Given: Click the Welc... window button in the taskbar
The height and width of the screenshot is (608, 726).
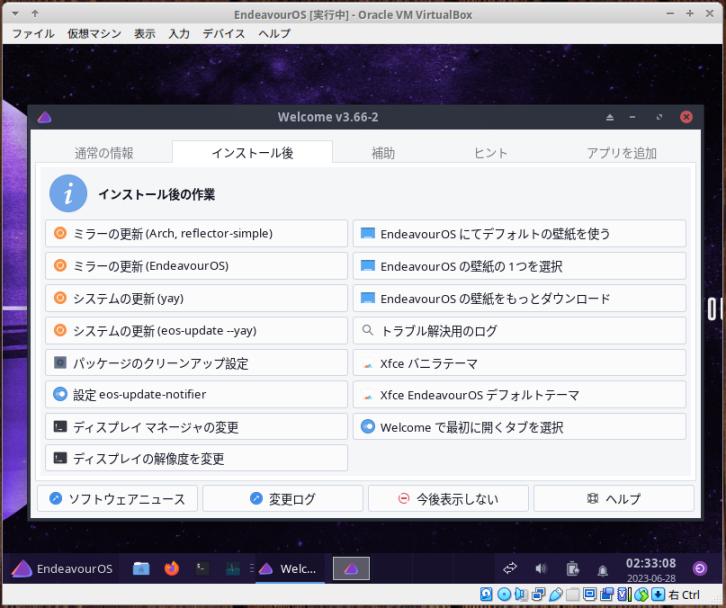Looking at the screenshot, I should point(288,568).
